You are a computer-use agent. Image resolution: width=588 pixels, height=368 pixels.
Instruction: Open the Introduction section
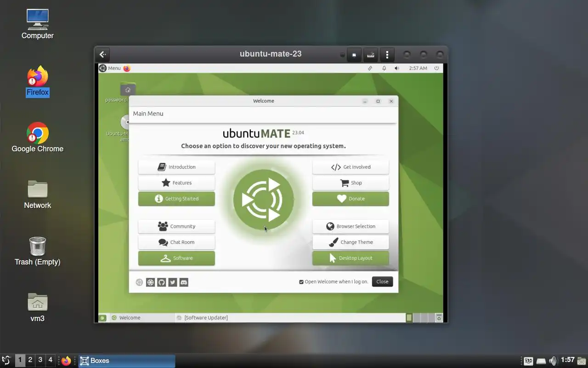click(x=176, y=167)
